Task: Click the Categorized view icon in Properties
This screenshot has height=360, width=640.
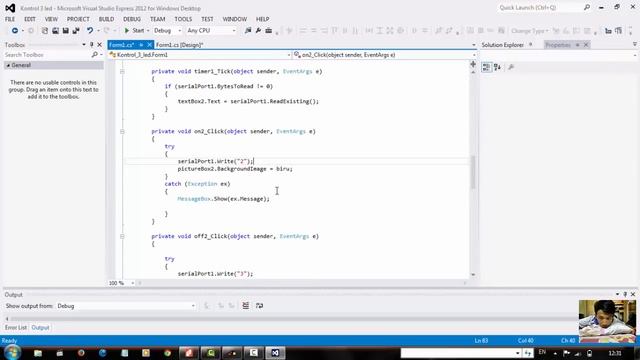Action: [x=486, y=67]
